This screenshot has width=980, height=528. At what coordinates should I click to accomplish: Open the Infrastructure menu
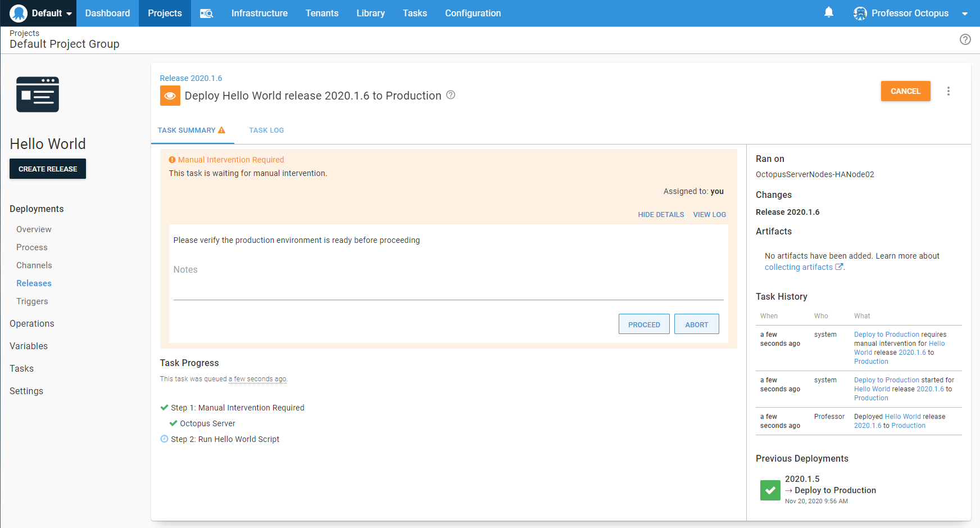pos(259,13)
